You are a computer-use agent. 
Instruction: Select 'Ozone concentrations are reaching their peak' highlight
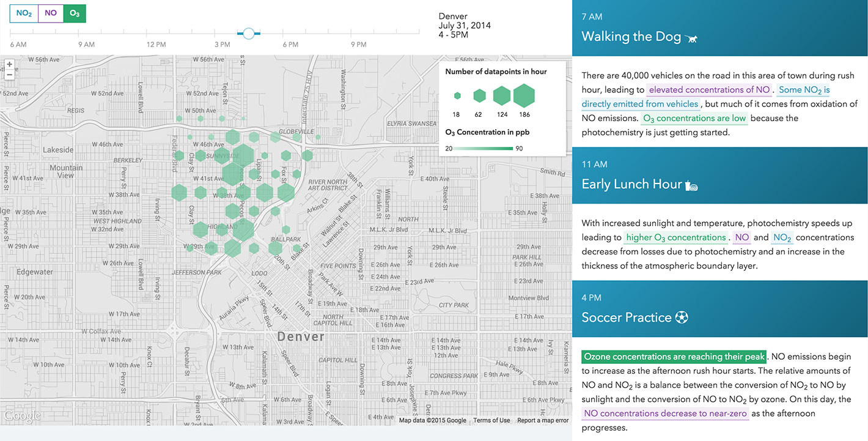pyautogui.click(x=674, y=357)
